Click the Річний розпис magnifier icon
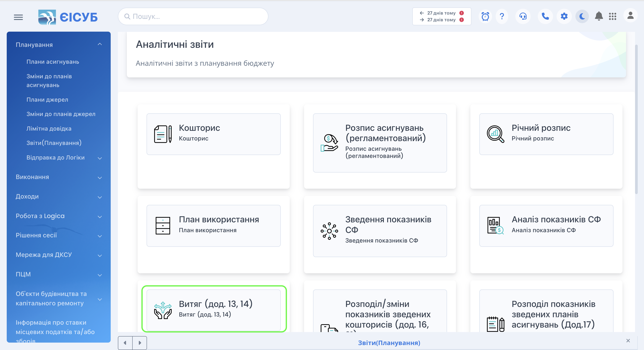The width and height of the screenshot is (644, 350). 495,134
